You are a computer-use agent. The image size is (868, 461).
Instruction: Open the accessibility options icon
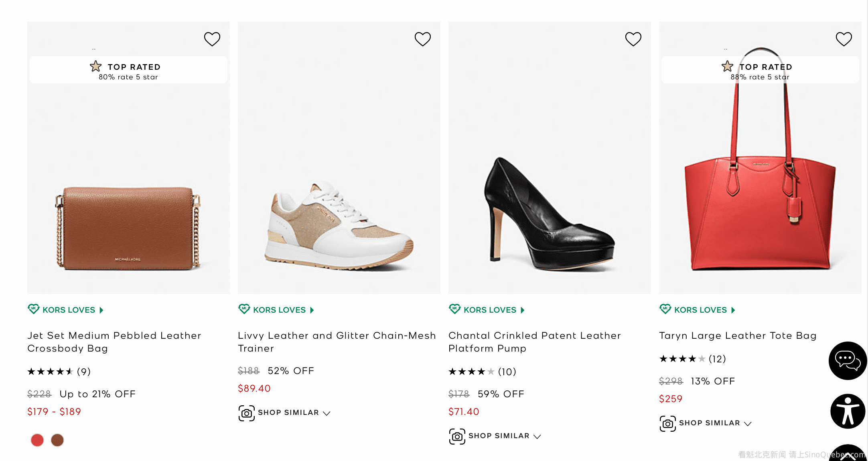[x=848, y=411]
